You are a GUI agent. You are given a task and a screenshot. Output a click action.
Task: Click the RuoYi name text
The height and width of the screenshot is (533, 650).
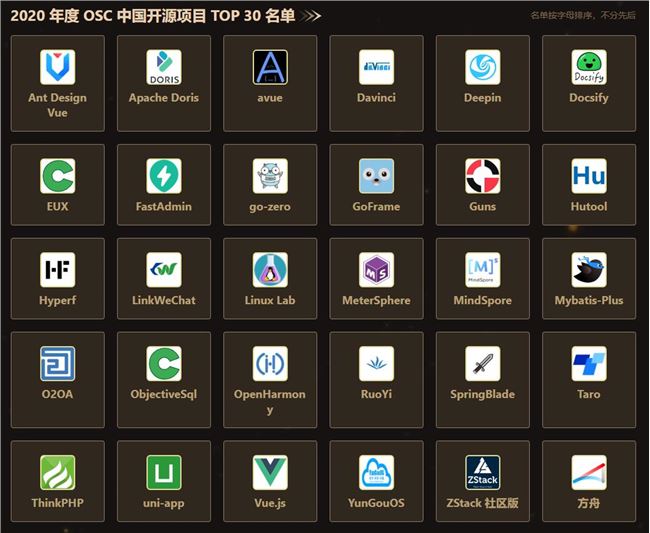(376, 394)
